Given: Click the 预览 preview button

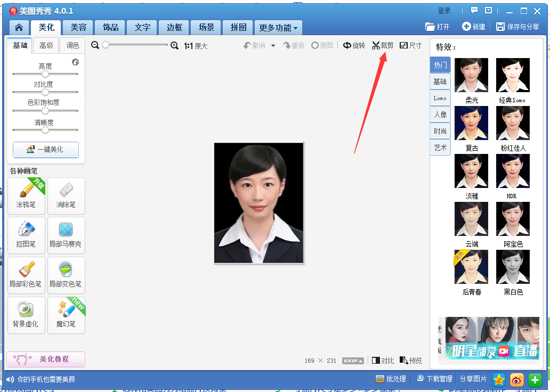Looking at the screenshot, I should (411, 361).
